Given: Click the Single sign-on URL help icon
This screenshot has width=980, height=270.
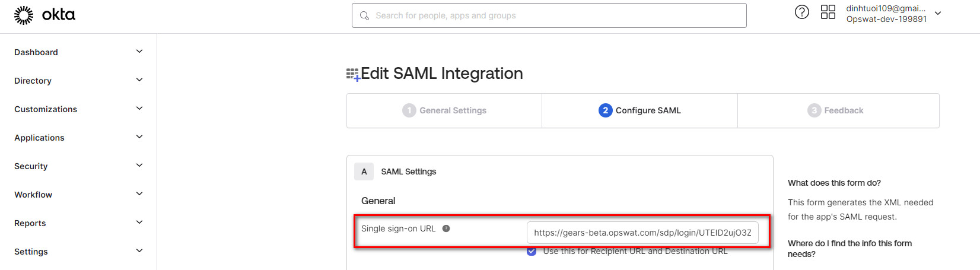Looking at the screenshot, I should (x=446, y=228).
